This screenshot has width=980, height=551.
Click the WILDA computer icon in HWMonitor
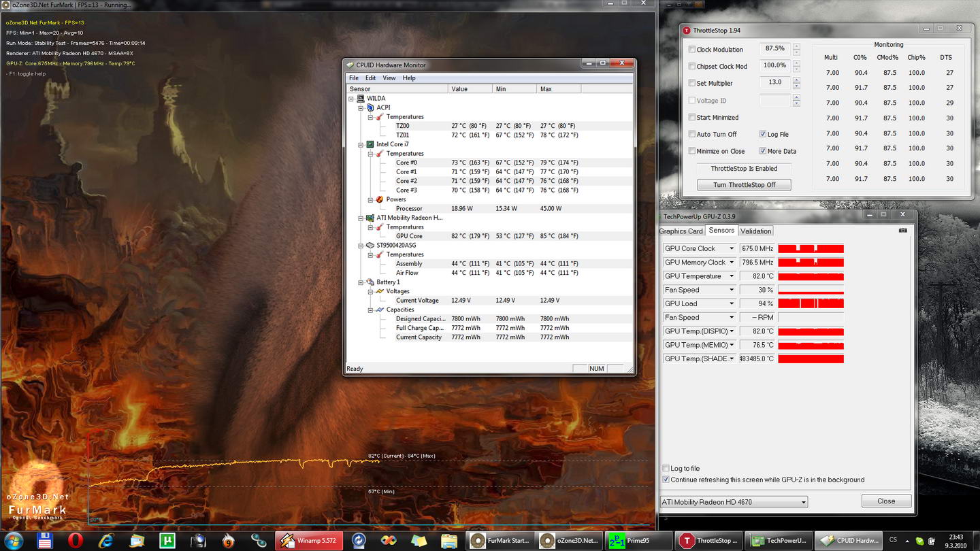pyautogui.click(x=361, y=99)
